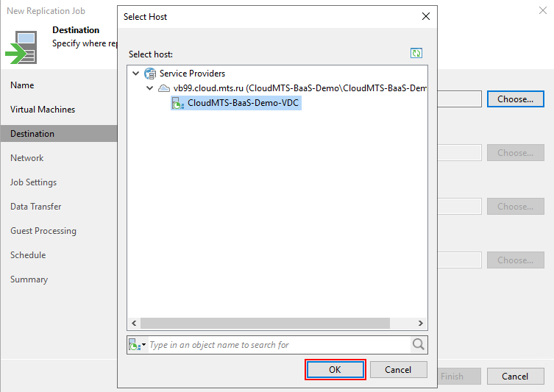Select CloudMTS-BaaS-Demo-VDC in the tree
This screenshot has height=392, width=554.
(244, 104)
